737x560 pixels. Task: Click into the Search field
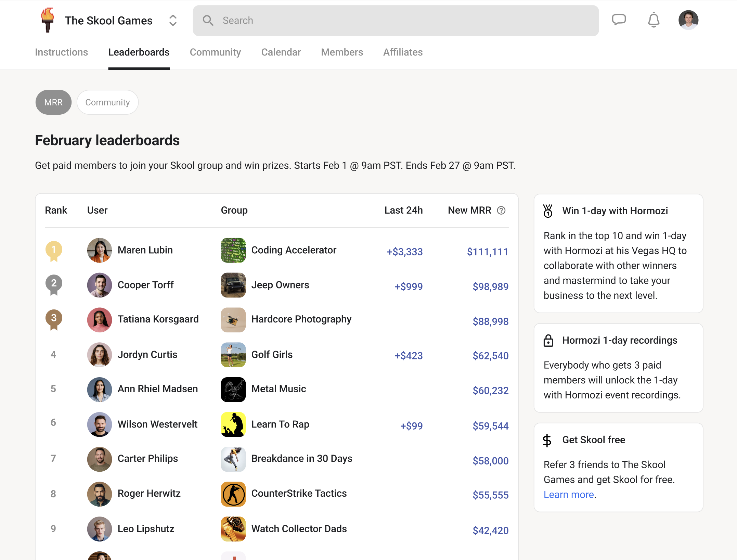(396, 21)
